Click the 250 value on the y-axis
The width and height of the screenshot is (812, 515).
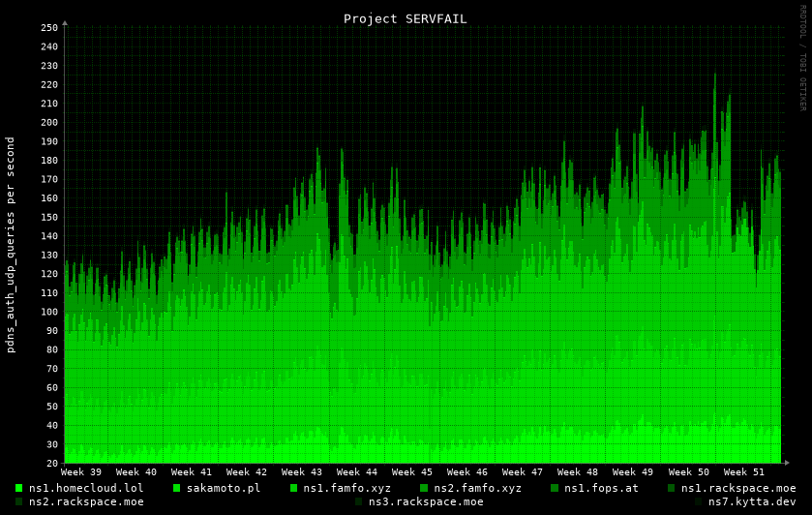49,28
